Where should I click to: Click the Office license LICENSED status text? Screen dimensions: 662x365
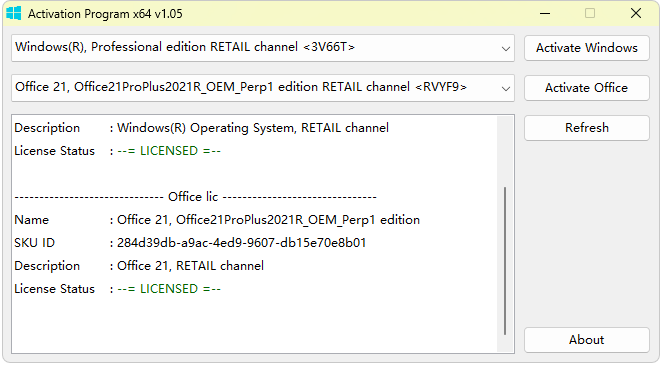(169, 289)
